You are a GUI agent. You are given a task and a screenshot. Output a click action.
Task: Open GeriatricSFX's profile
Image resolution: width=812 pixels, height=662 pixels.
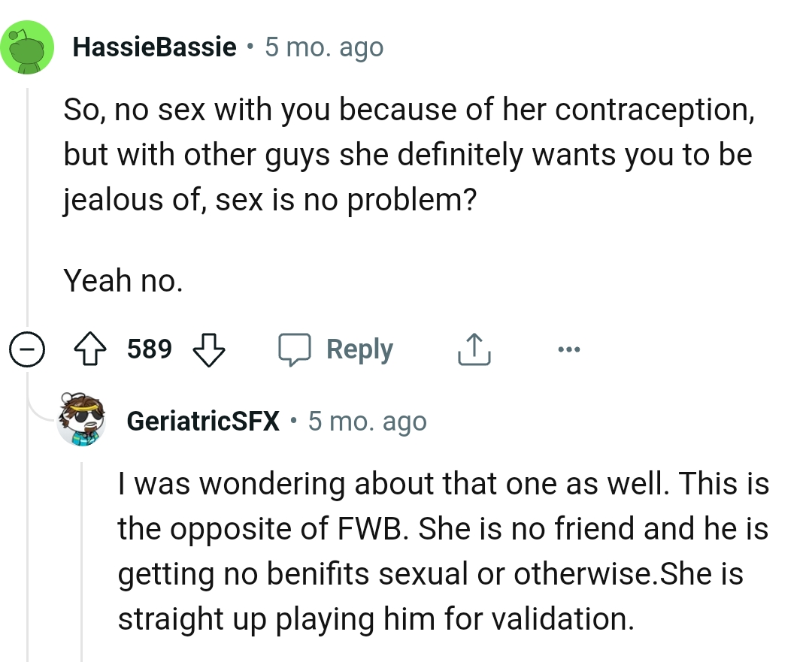click(x=201, y=421)
